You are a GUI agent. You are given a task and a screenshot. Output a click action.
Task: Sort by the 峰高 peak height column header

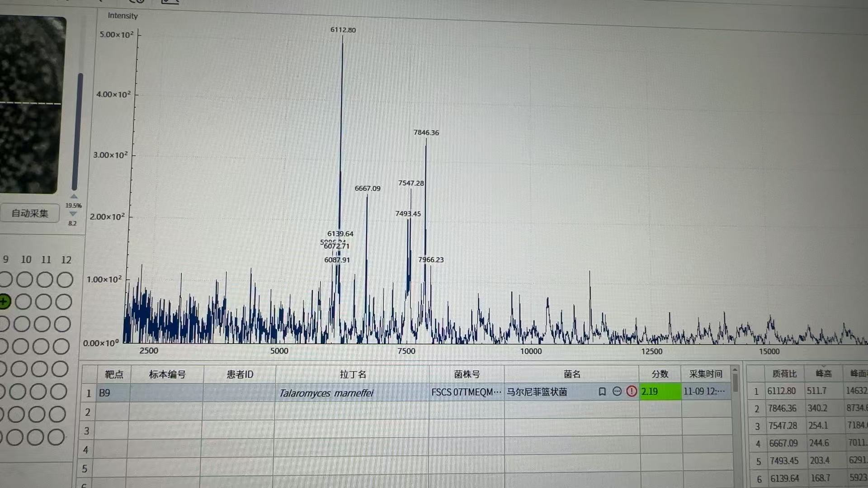[x=823, y=374]
